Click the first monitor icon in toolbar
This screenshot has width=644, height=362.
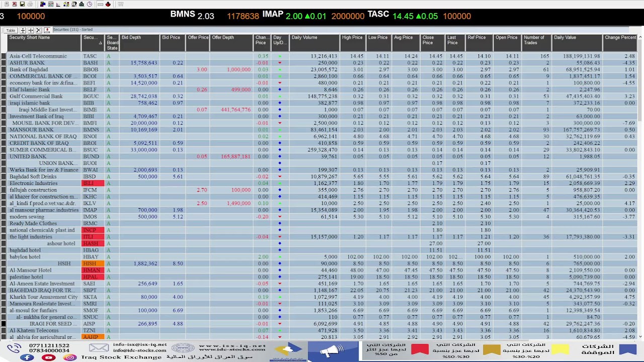7,4
